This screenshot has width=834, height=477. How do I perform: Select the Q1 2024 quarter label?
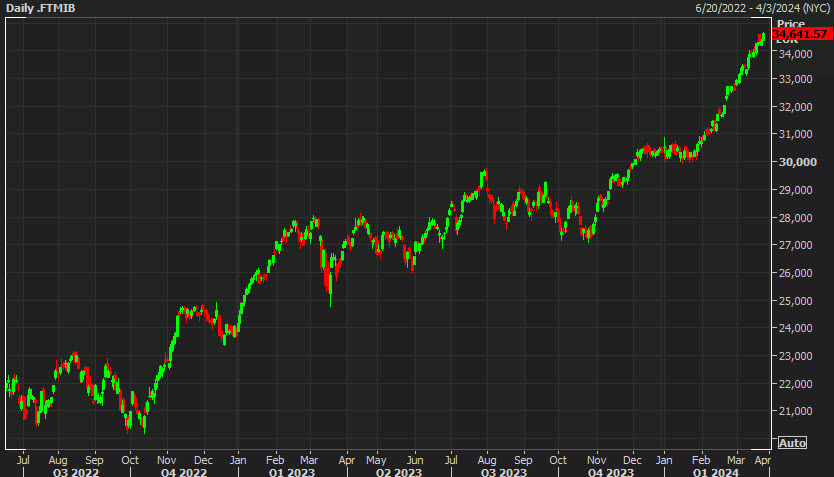[715, 472]
